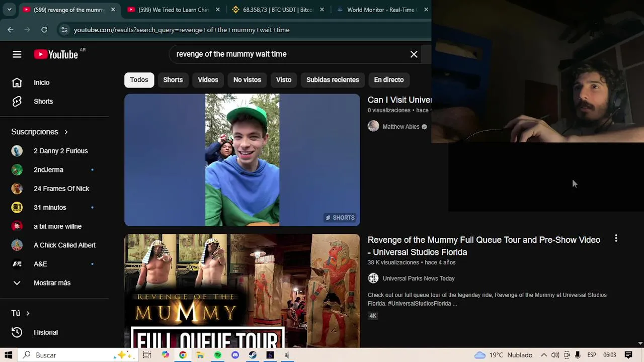
Task: Open Can I Visit Univer video title
Action: (x=399, y=100)
